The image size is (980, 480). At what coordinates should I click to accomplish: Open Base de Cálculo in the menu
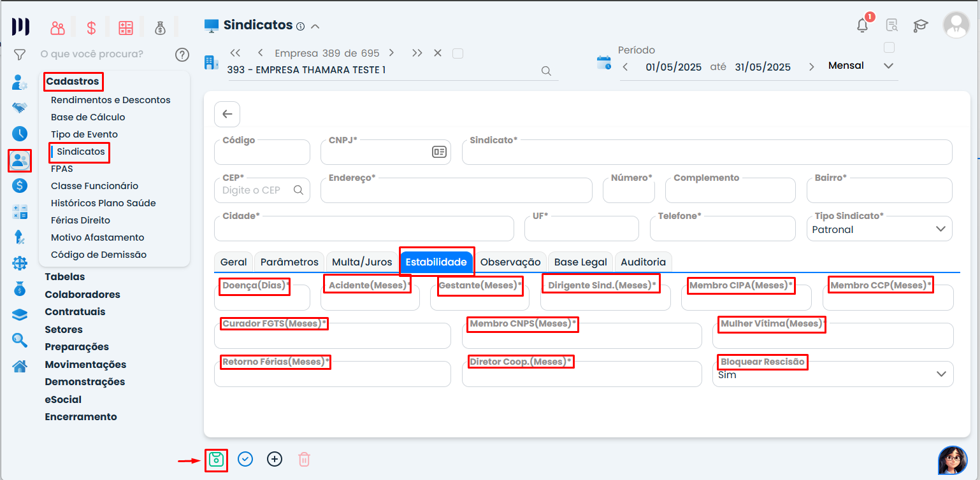click(x=88, y=117)
